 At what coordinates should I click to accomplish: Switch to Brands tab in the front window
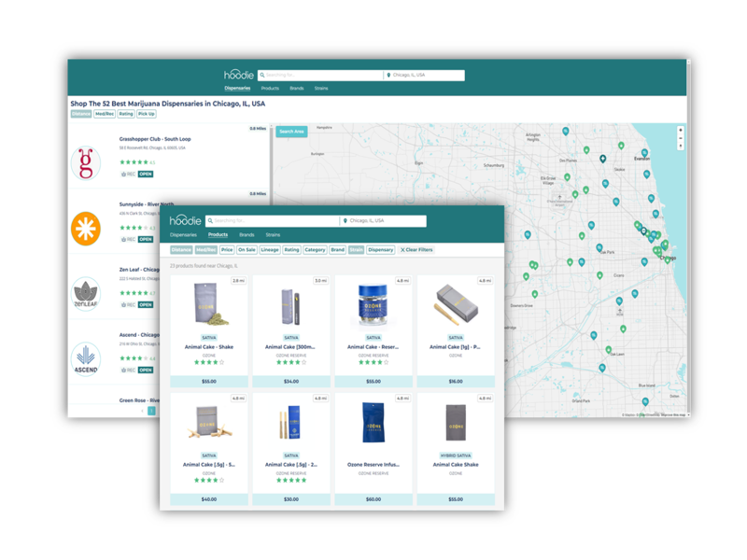247,235
